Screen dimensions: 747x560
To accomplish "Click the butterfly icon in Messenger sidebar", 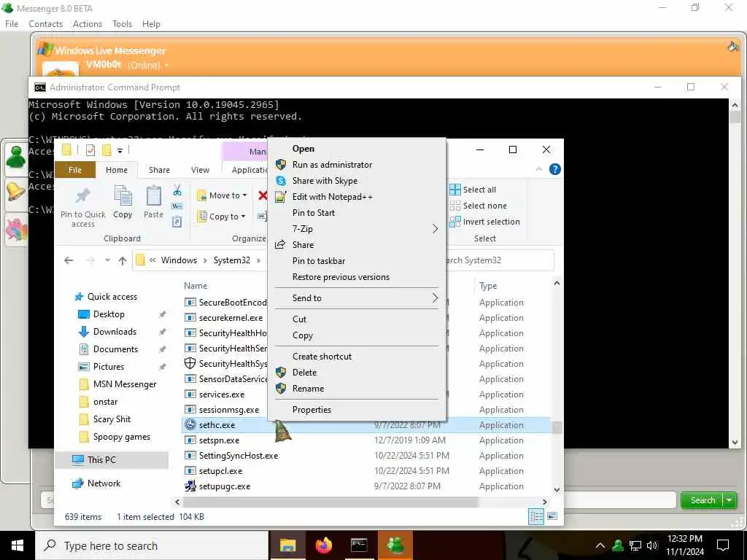I will tap(17, 230).
